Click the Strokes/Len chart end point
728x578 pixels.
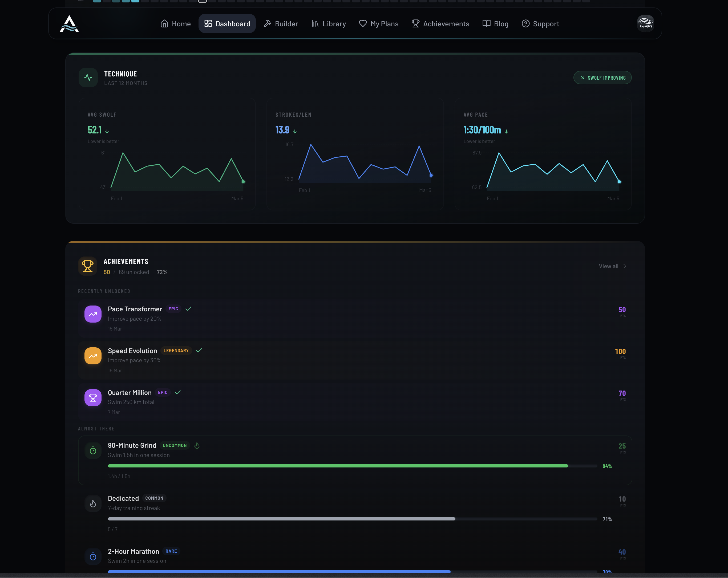[431, 175]
